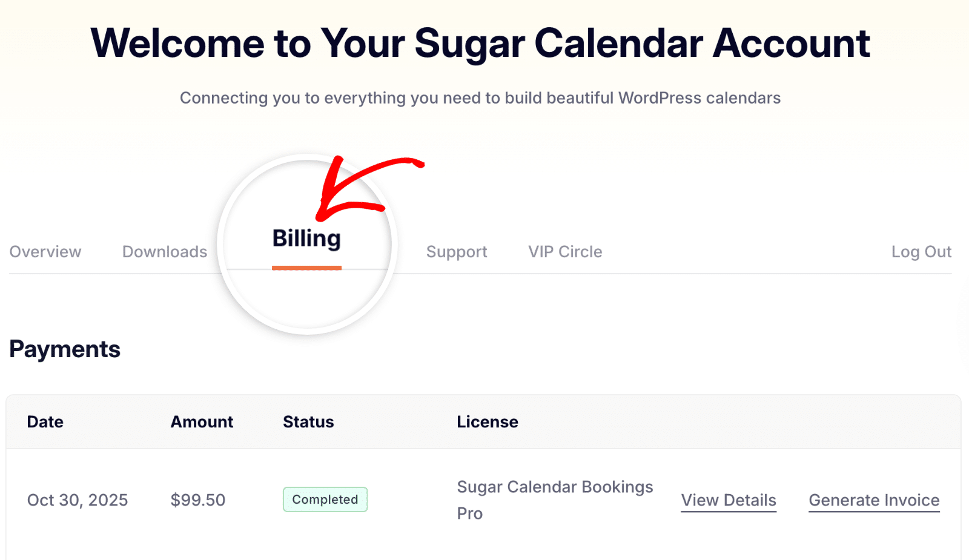Click the Amount column header
Image resolution: width=969 pixels, height=560 pixels.
202,422
